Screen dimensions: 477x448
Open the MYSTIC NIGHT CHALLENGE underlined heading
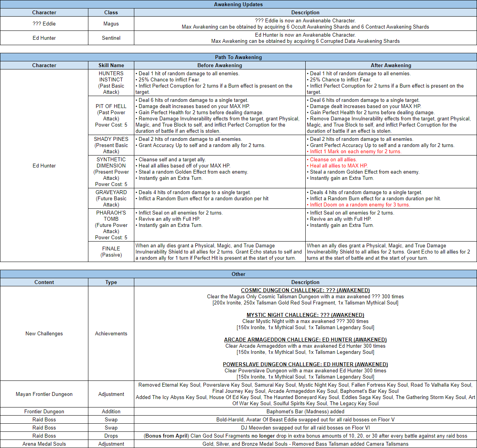(305, 315)
